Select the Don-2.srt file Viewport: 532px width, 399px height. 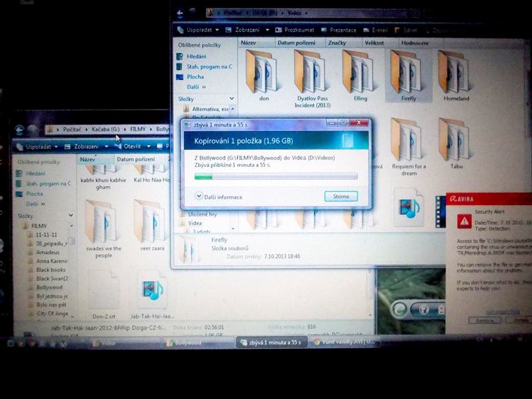103,294
